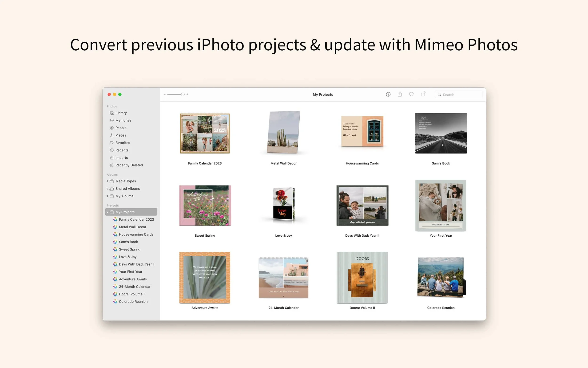The image size is (588, 368).
Task: Select My Projects in sidebar
Action: [131, 212]
